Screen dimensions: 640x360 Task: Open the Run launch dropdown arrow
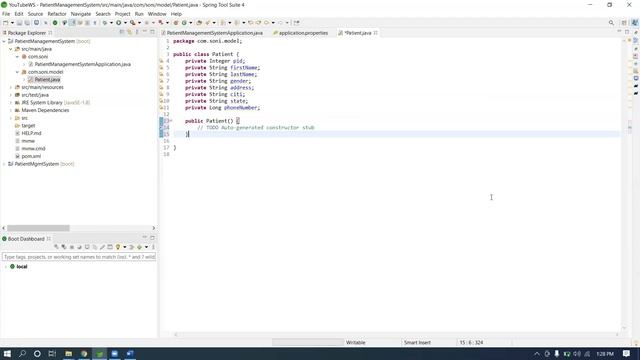click(x=125, y=23)
